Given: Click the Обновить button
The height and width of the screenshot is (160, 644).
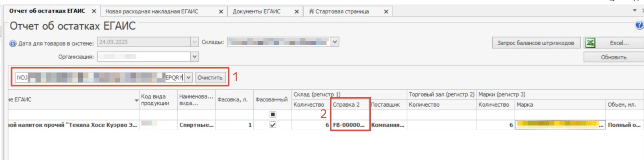Looking at the screenshot, I should (614, 57).
